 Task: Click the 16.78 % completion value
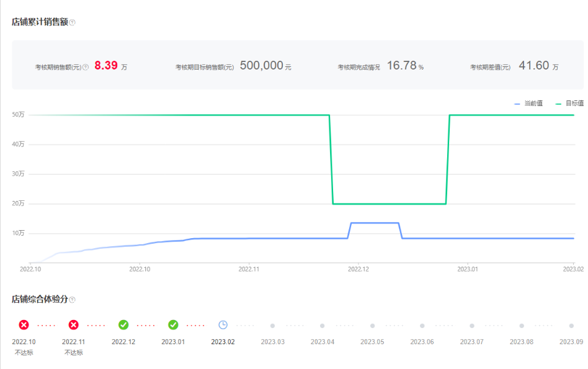406,66
